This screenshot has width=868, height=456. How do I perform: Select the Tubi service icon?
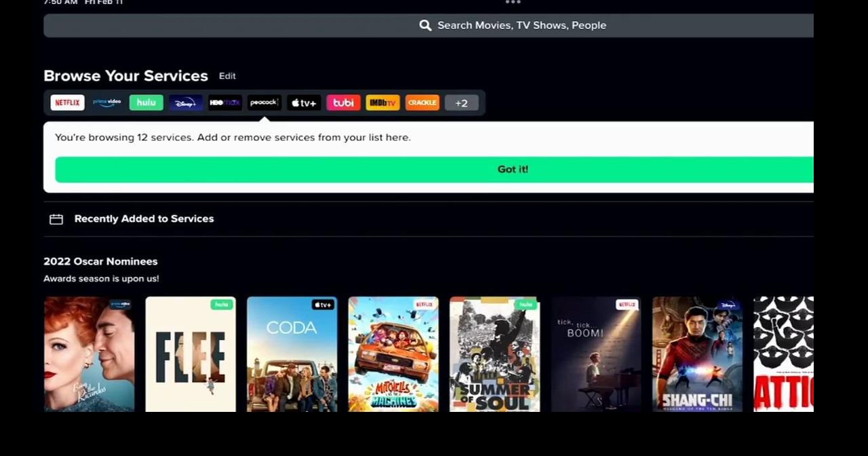click(342, 102)
